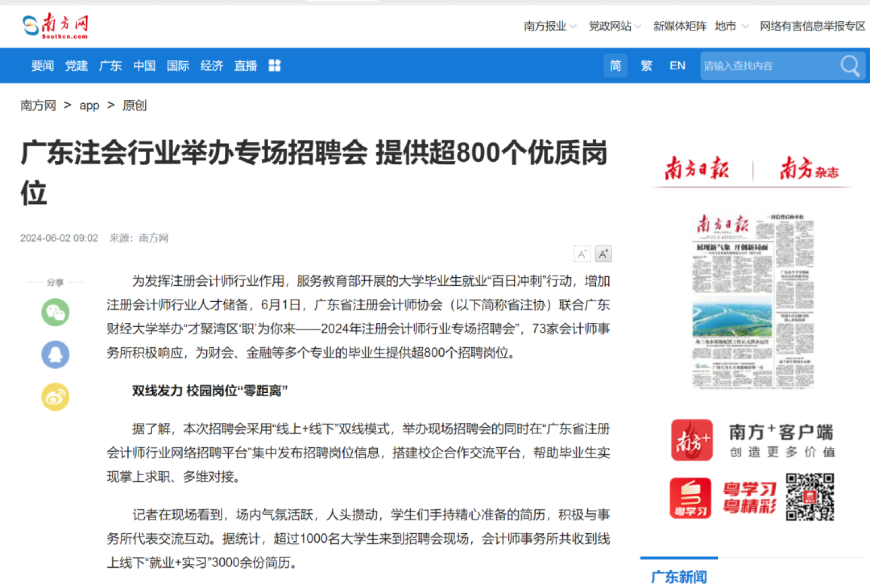Image resolution: width=870 pixels, height=588 pixels.
Task: Switch to Simplified Chinese 简
Action: 615,66
